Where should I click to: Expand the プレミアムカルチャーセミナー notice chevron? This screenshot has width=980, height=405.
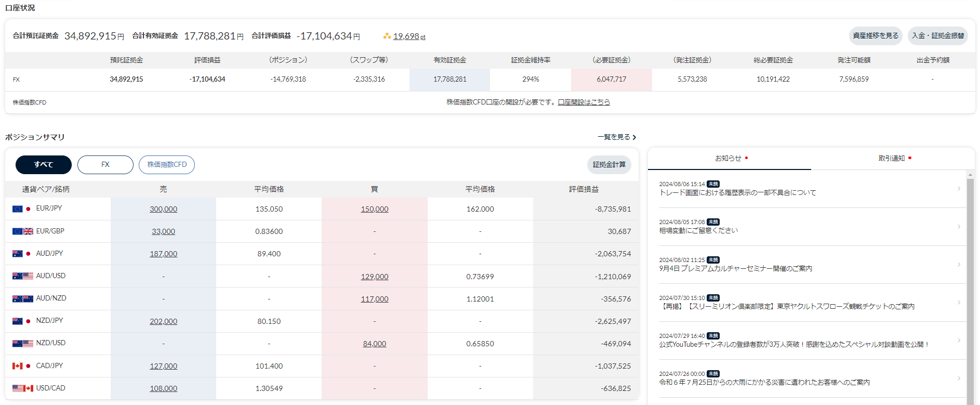coord(959,265)
